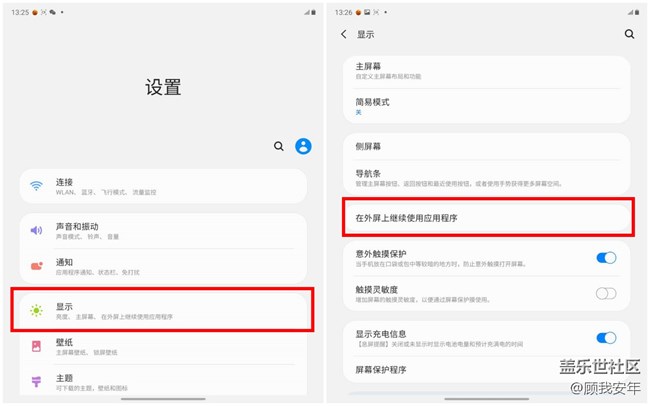Tap the 壁纸 wallpaper icon
The height and width of the screenshot is (406, 650).
(37, 346)
